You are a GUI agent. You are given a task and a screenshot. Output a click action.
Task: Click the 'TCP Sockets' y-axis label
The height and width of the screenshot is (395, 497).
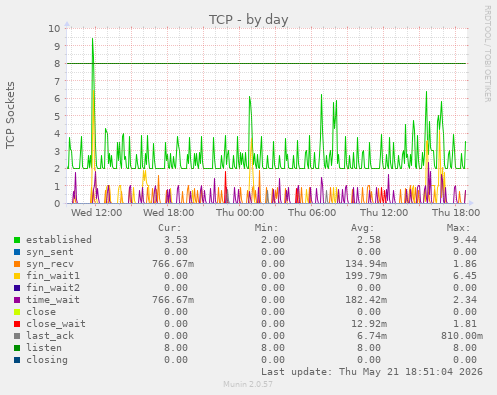[10, 115]
